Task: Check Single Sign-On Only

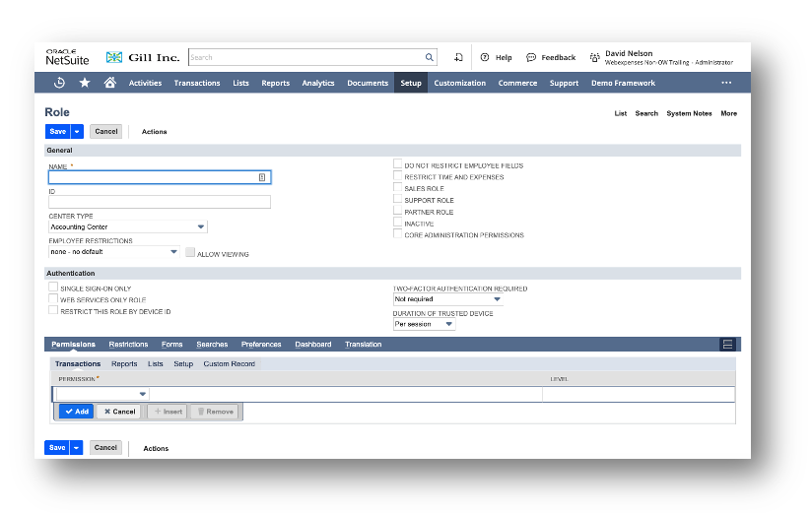Action: [53, 287]
